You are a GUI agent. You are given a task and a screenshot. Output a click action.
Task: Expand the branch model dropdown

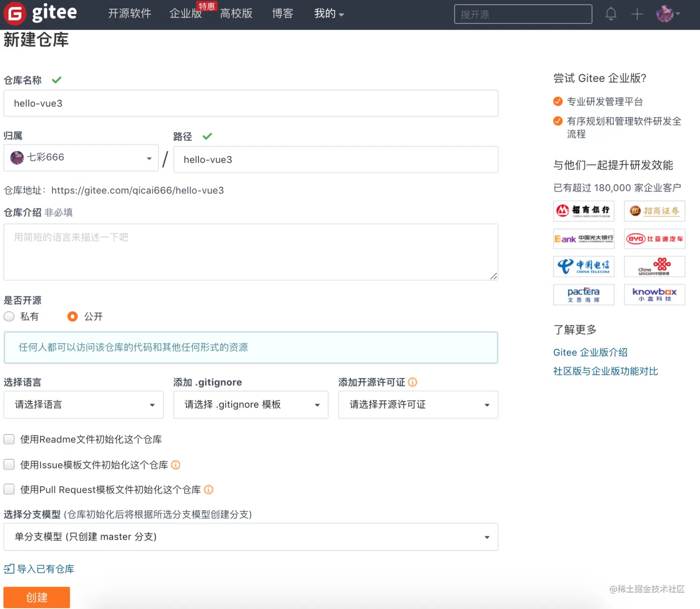click(251, 537)
